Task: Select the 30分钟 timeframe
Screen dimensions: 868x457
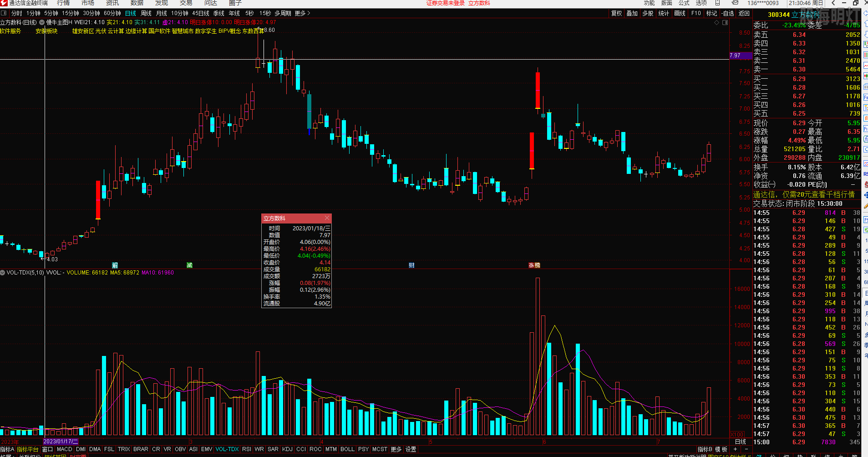Action: tap(91, 13)
